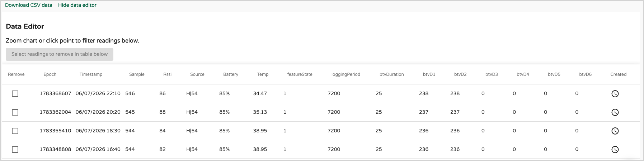The width and height of the screenshot is (644, 161).
Task: Click the featureState column header
Action: tap(300, 74)
